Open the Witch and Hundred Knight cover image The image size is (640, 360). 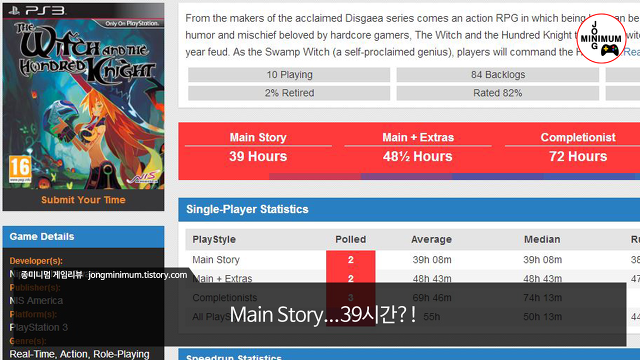click(83, 96)
